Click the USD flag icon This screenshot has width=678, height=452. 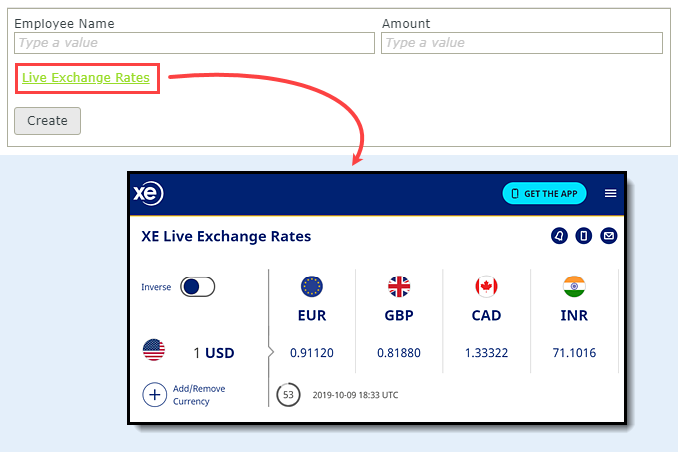[154, 351]
